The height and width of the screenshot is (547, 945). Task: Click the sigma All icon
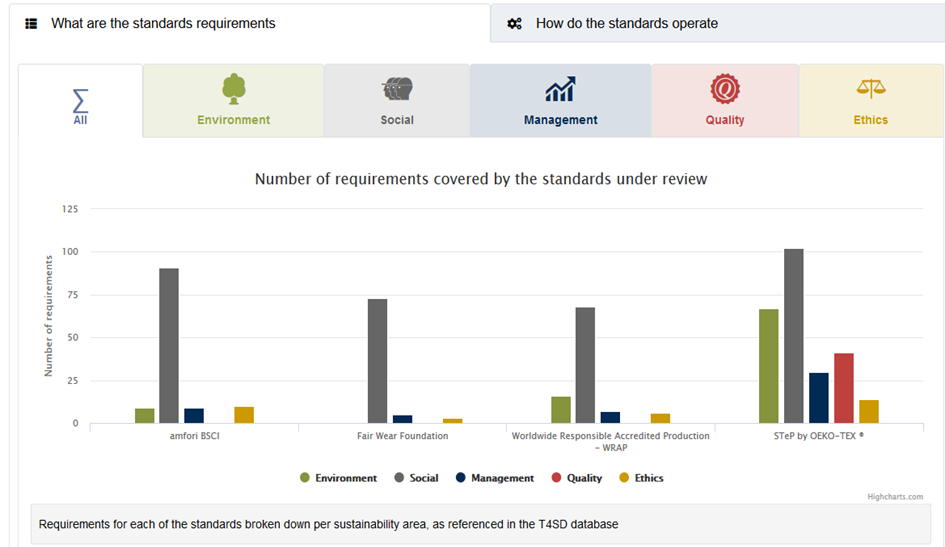point(80,101)
